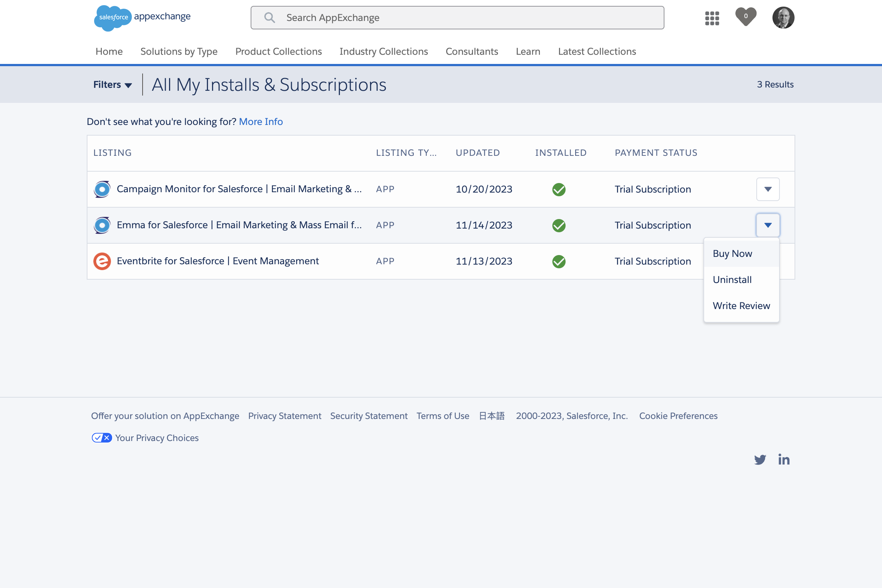Click Trial Subscription in Eventbrite row
Viewport: 882px width, 588px height.
[x=653, y=261]
